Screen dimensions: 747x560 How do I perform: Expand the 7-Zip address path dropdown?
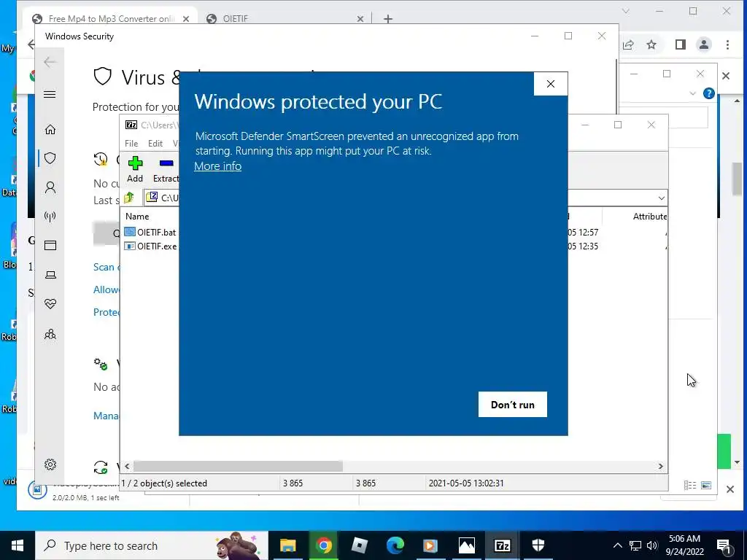(x=661, y=198)
